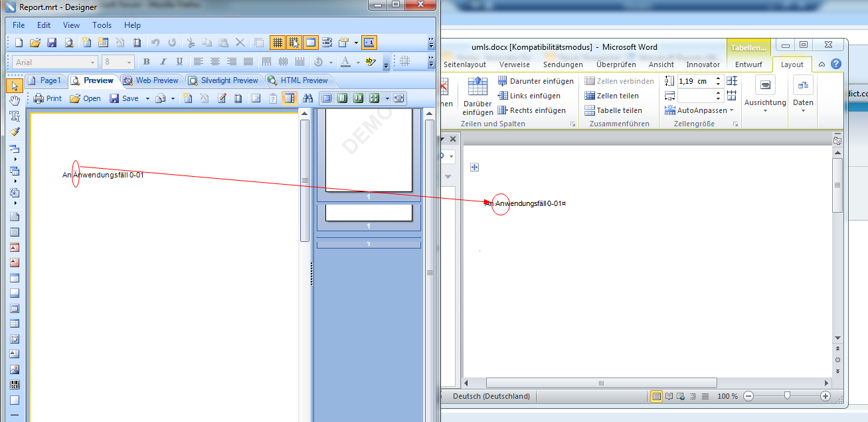868x422 pixels.
Task: Open the Help menu in Designer
Action: (x=133, y=25)
